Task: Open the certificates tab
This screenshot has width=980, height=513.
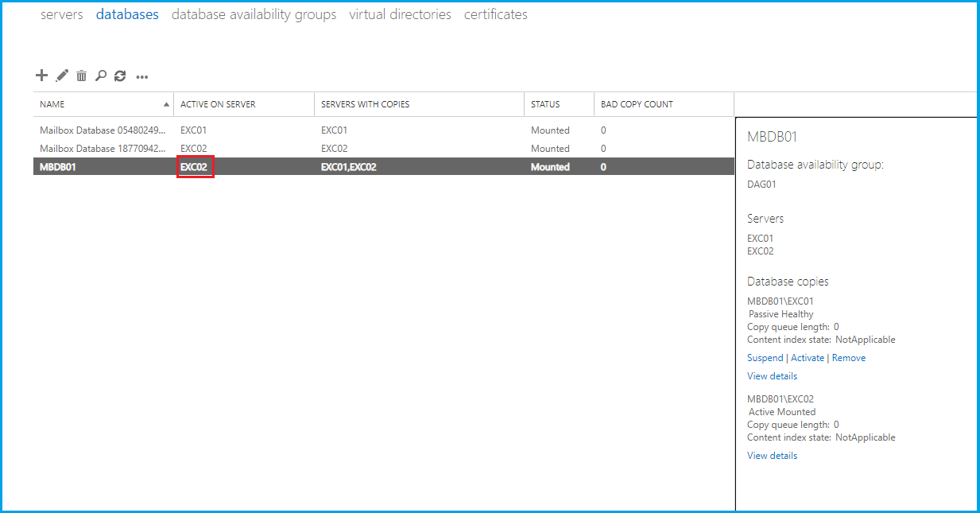Action: pyautogui.click(x=495, y=14)
